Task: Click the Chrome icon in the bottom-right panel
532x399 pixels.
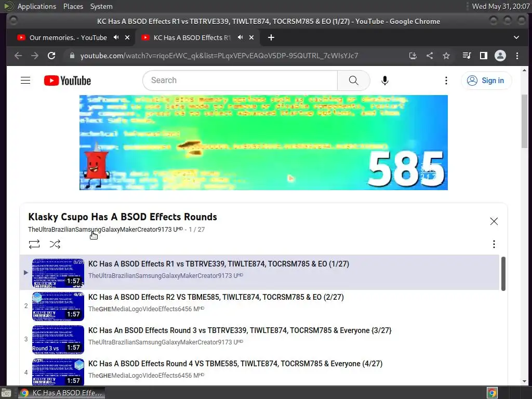Action: (x=492, y=393)
